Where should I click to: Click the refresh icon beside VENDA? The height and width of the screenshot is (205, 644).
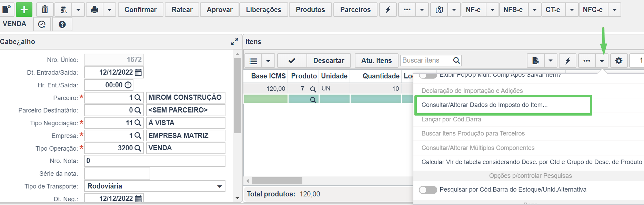pos(42,24)
